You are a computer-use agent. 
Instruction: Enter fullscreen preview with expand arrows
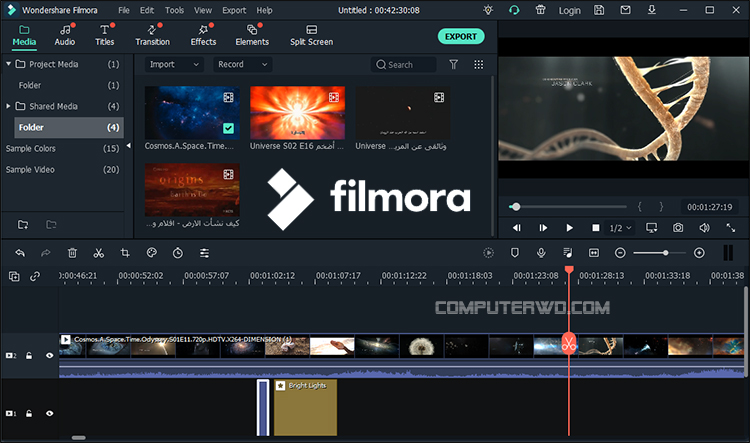[730, 228]
